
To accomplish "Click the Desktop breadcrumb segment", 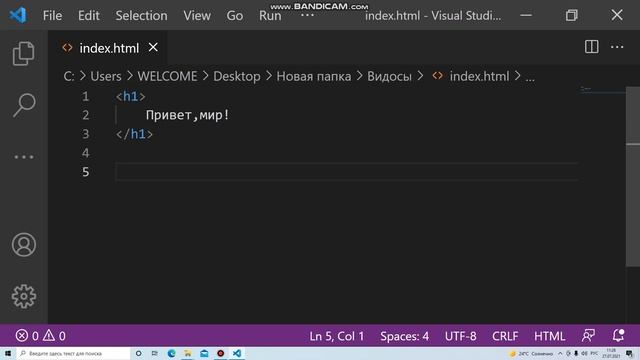I will (x=237, y=76).
